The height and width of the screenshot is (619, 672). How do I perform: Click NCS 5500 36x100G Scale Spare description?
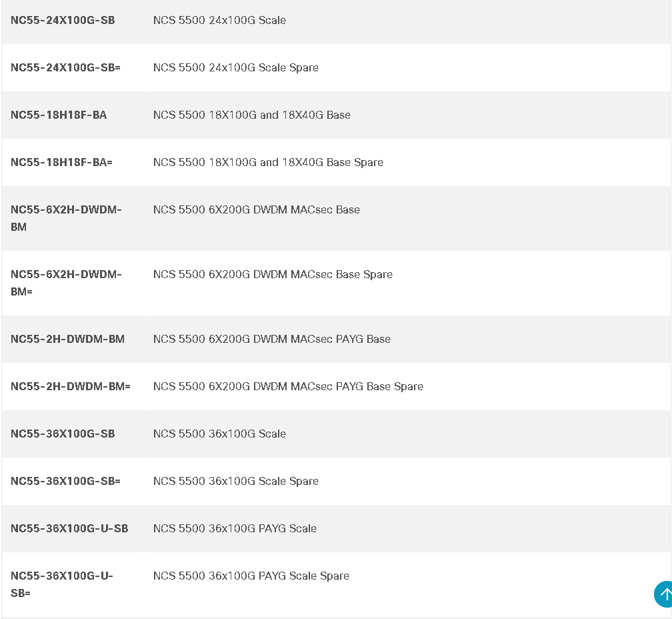235,481
